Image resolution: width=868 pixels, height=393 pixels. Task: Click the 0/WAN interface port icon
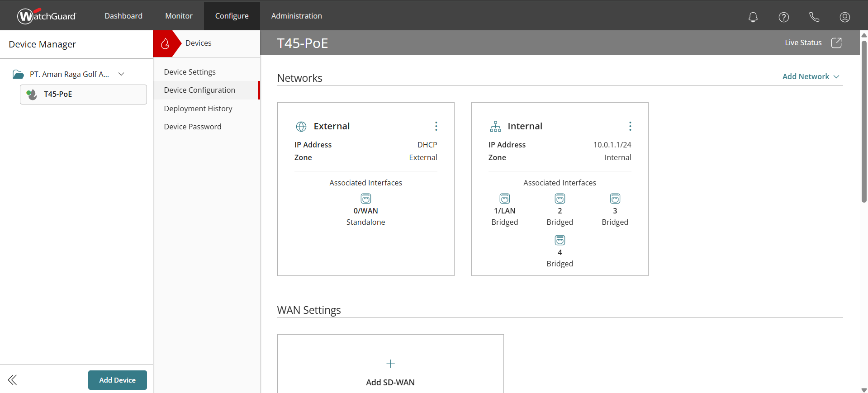click(366, 199)
